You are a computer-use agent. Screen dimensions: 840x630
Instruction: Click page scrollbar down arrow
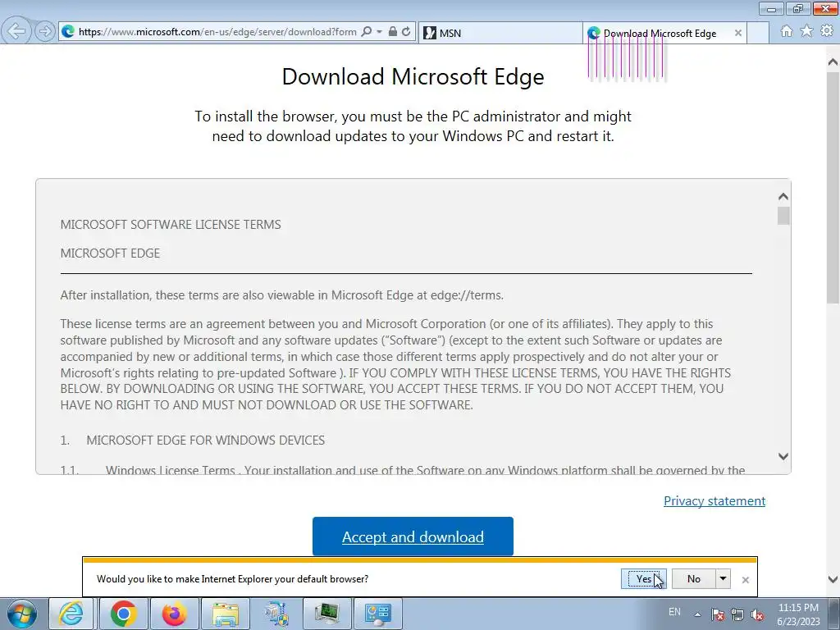(x=833, y=579)
